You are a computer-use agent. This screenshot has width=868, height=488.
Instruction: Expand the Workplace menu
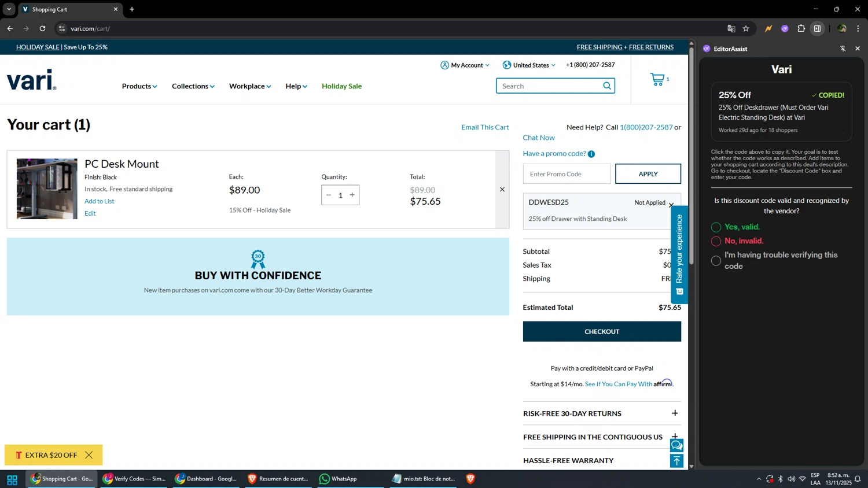coord(250,86)
